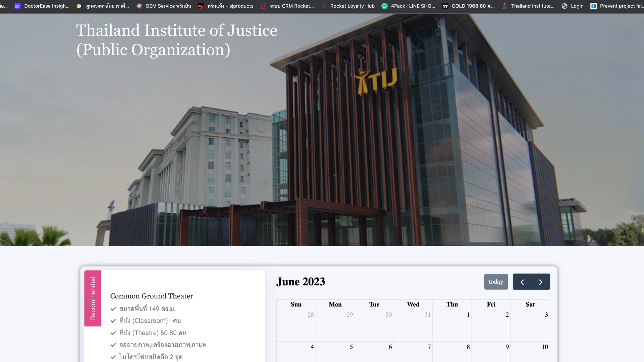The image size is (644, 362).
Task: Open the Prevent project bookmark icon
Action: (593, 6)
